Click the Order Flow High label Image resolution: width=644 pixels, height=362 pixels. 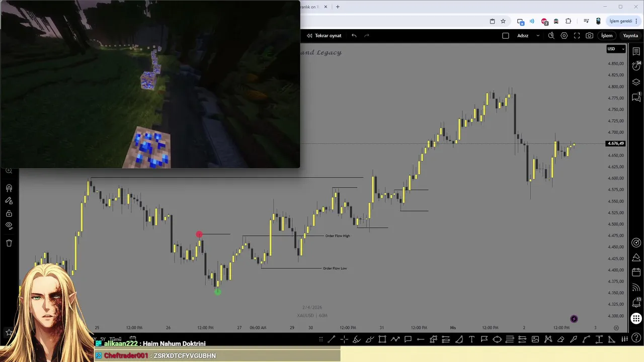click(x=338, y=236)
